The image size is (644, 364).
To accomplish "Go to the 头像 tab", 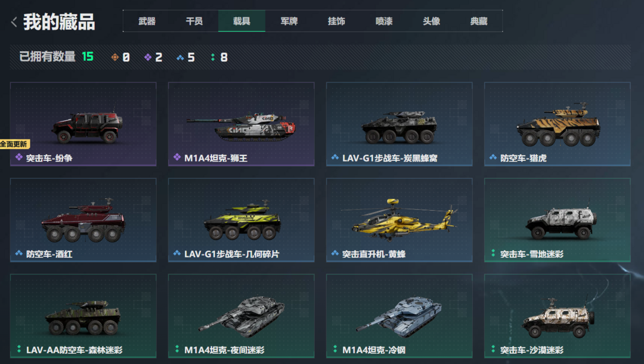I will tap(431, 21).
